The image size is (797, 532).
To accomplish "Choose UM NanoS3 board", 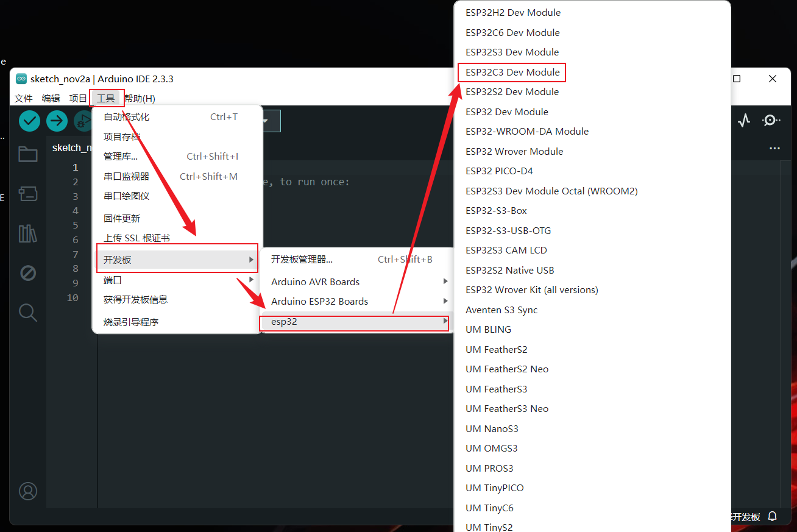I will click(x=492, y=428).
